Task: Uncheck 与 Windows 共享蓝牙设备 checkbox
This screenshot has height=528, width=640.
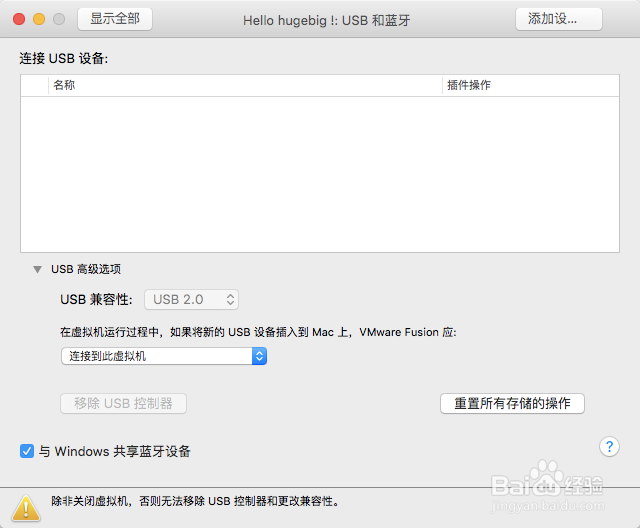Action: (27, 451)
